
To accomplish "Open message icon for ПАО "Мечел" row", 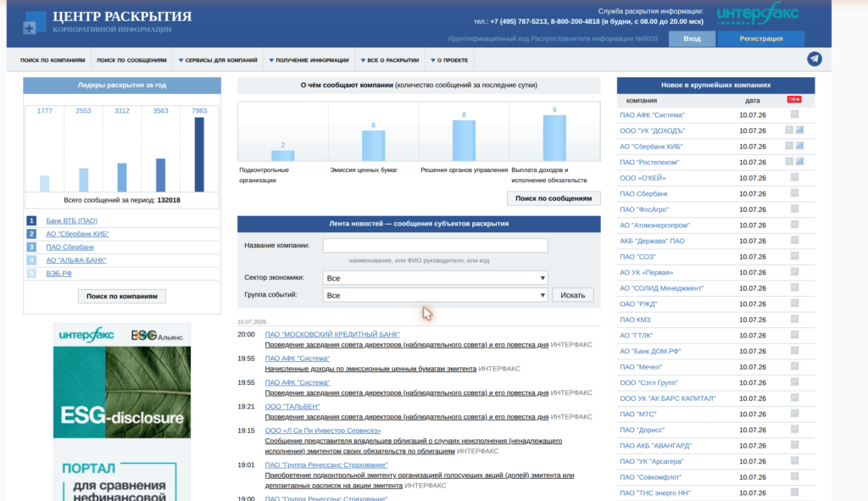I will (x=794, y=366).
